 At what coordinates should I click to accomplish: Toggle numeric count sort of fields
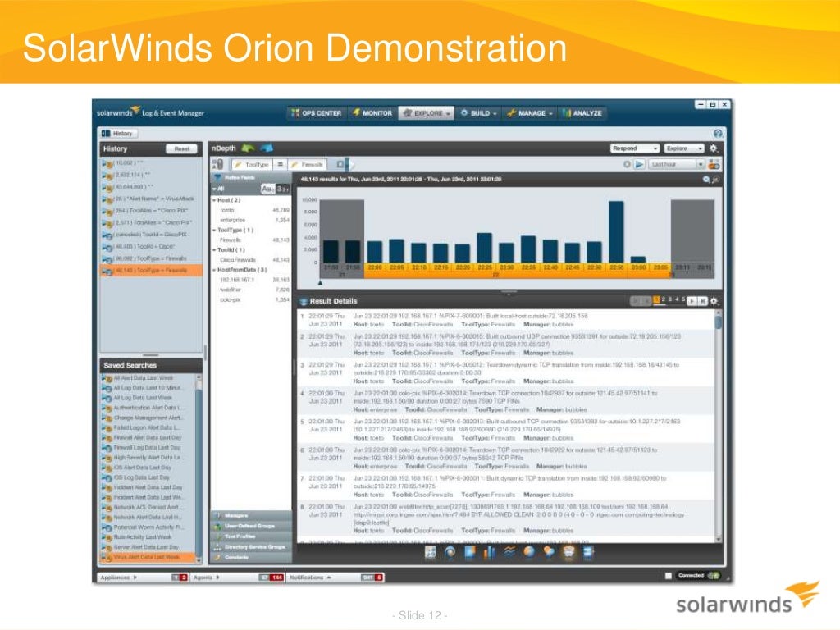282,189
